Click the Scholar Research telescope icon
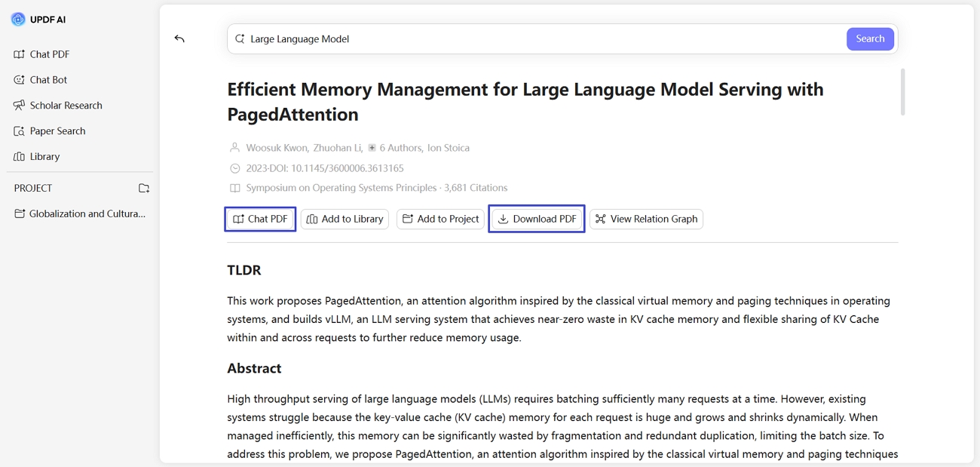980x467 pixels. 18,105
